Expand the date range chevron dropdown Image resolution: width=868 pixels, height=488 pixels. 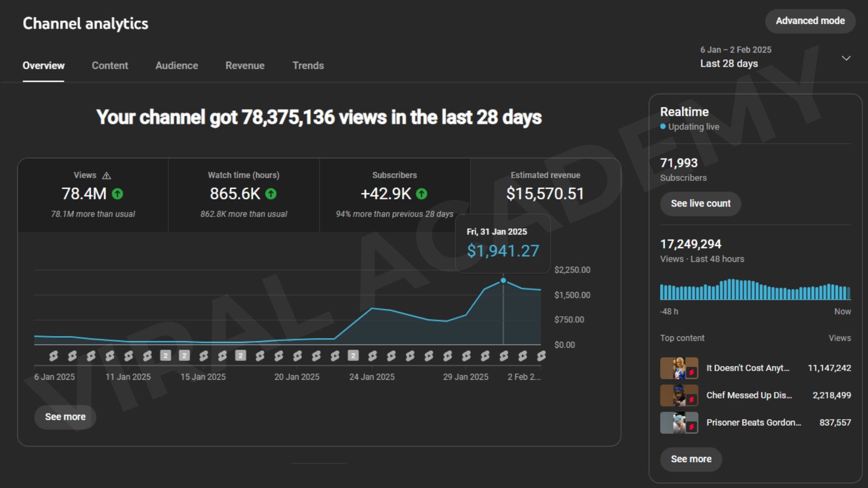tap(846, 58)
